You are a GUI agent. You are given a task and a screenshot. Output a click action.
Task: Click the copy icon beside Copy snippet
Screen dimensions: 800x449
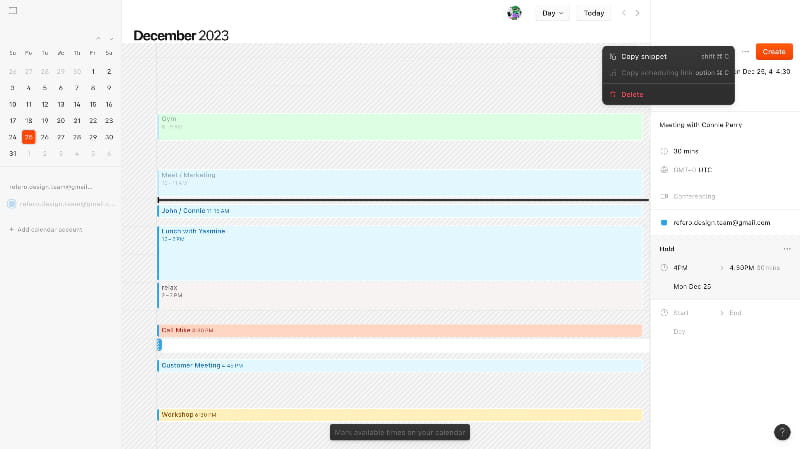[613, 57]
